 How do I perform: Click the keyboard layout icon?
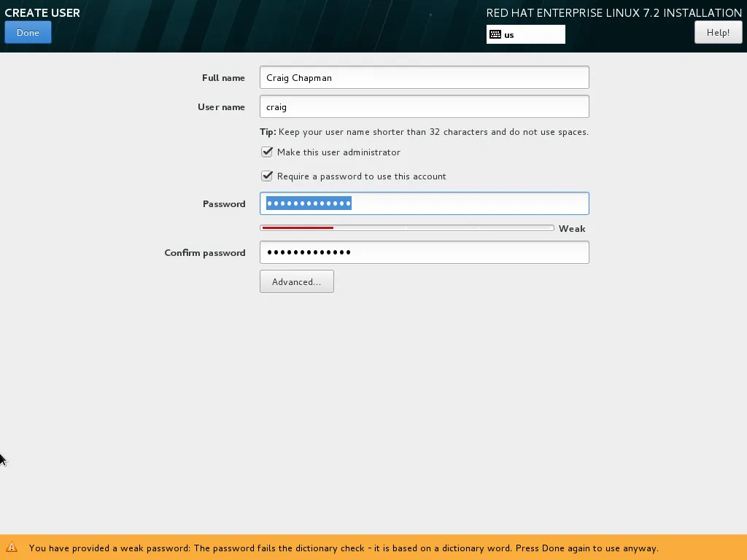495,34
